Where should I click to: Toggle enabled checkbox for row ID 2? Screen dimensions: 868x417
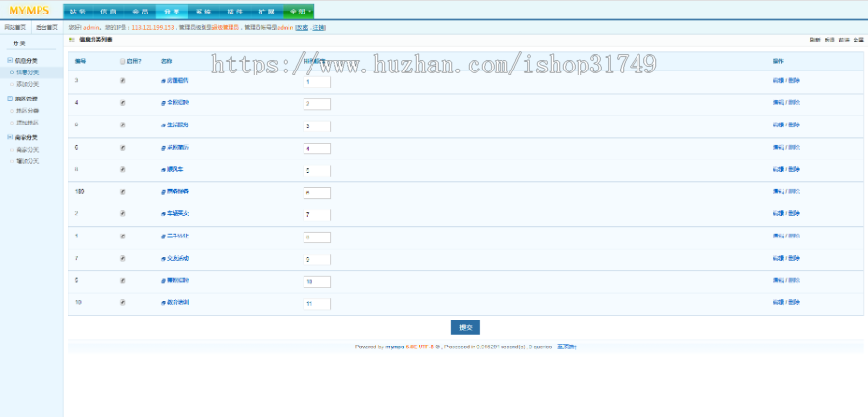click(122, 213)
